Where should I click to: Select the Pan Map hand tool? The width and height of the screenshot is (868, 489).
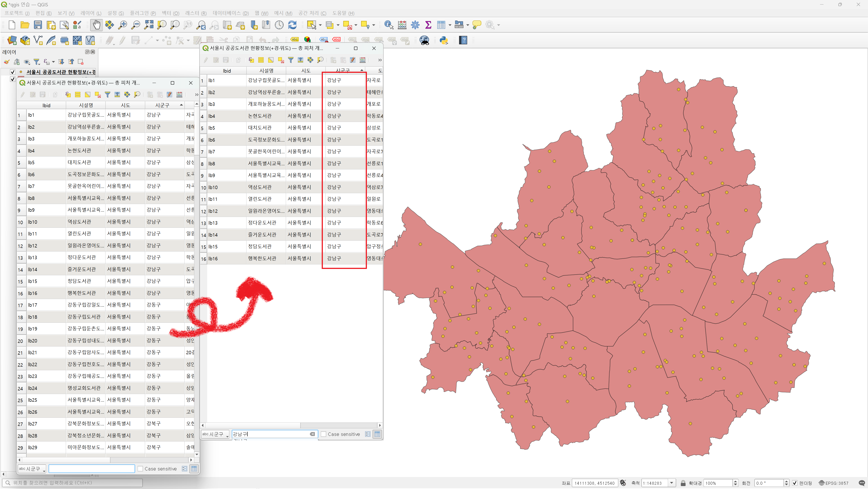(x=96, y=25)
